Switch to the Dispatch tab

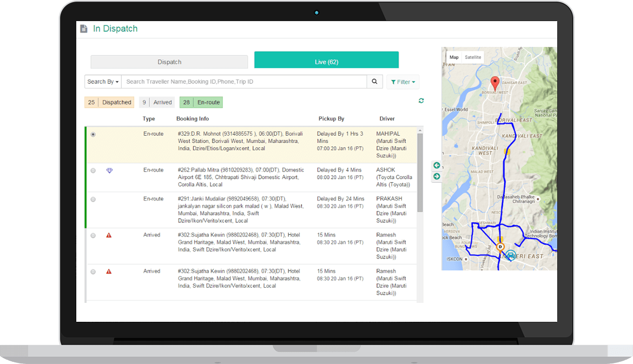(x=169, y=62)
